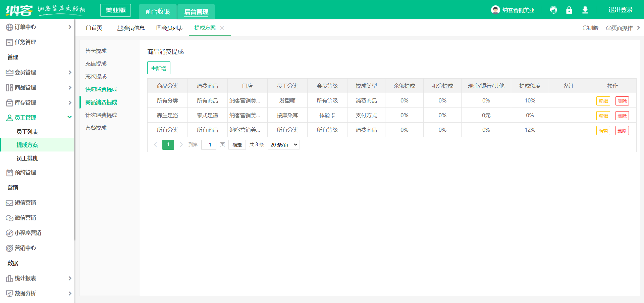644x303 pixels.
Task: Select 套餐提成 submenu
Action: [x=96, y=128]
